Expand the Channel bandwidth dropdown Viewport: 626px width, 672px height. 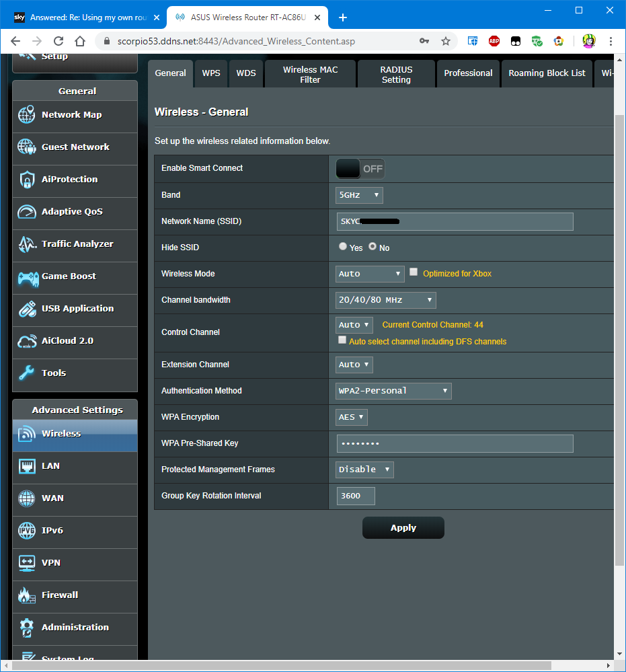point(385,300)
